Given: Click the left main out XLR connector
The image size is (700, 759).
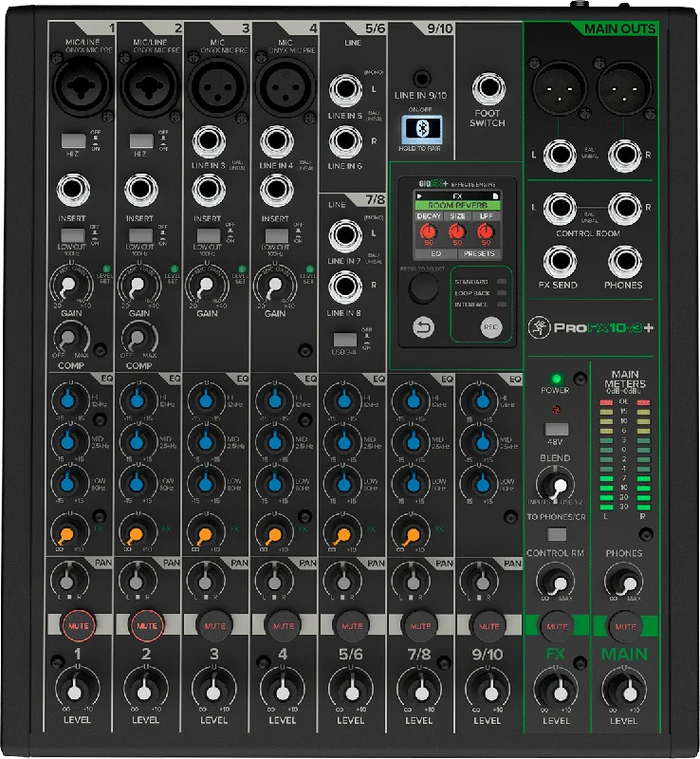Looking at the screenshot, I should tap(559, 88).
